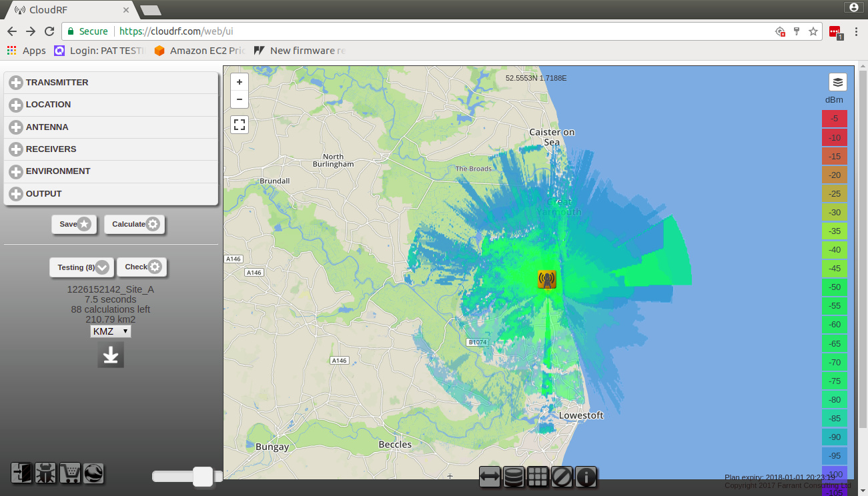Click the shopping cart icon
The image size is (868, 496).
69,473
